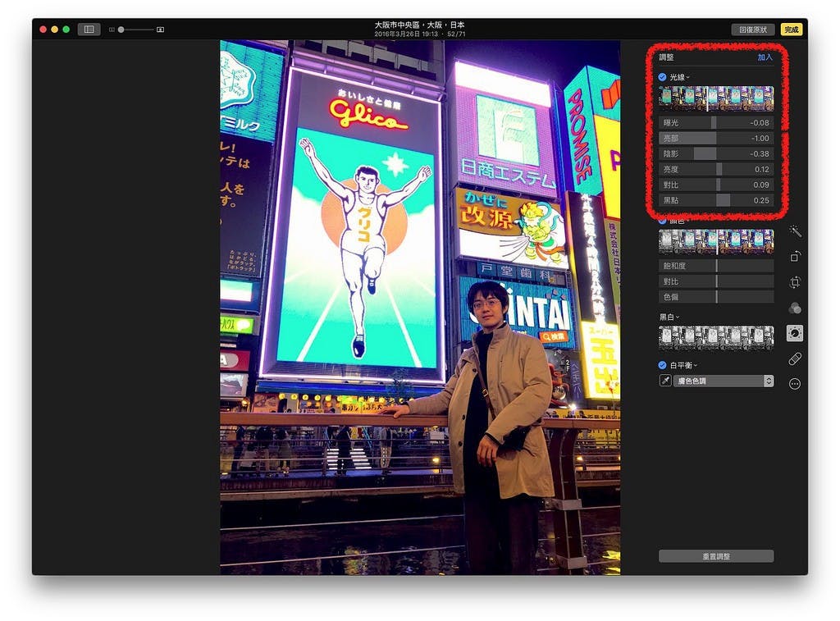The image size is (840, 621).
Task: Click the small zoom-out icon beside the zoom slider
Action: (112, 30)
